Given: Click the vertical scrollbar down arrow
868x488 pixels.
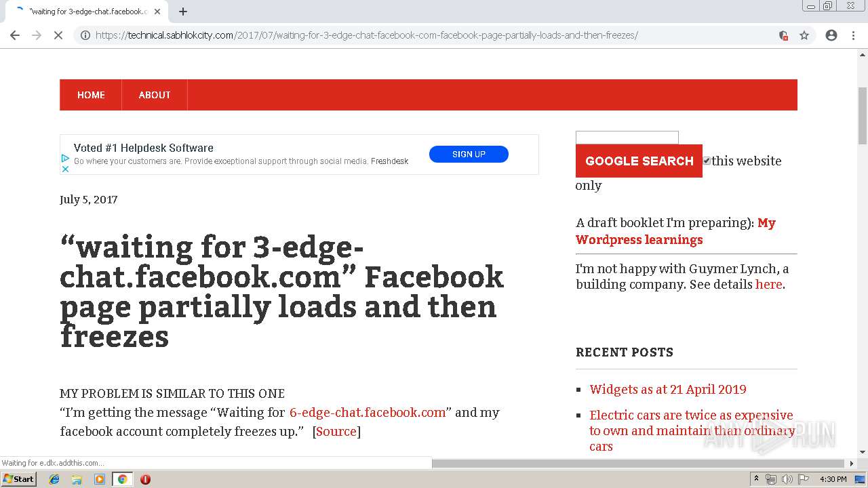Looking at the screenshot, I should tap(863, 451).
